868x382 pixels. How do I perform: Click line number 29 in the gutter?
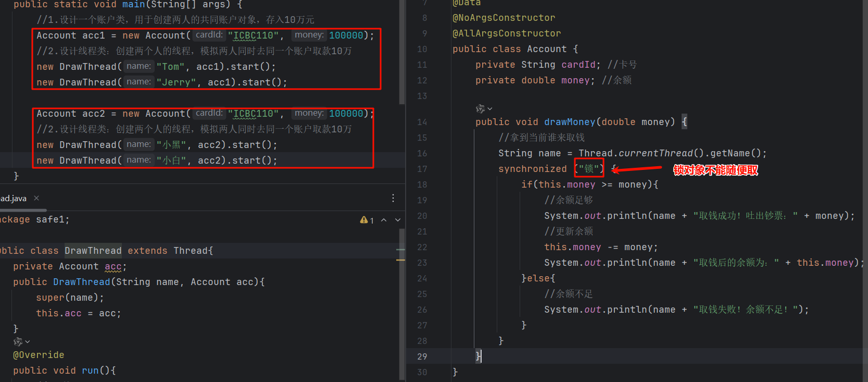pos(422,356)
